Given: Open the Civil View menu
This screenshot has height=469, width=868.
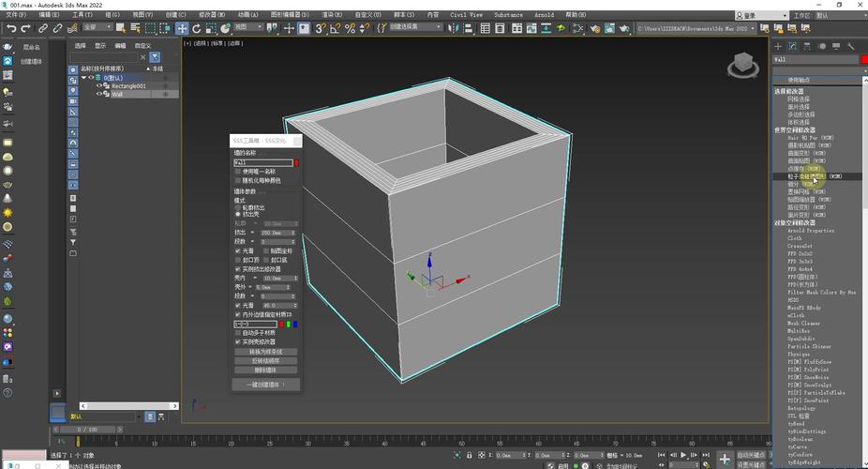Looking at the screenshot, I should pos(466,14).
